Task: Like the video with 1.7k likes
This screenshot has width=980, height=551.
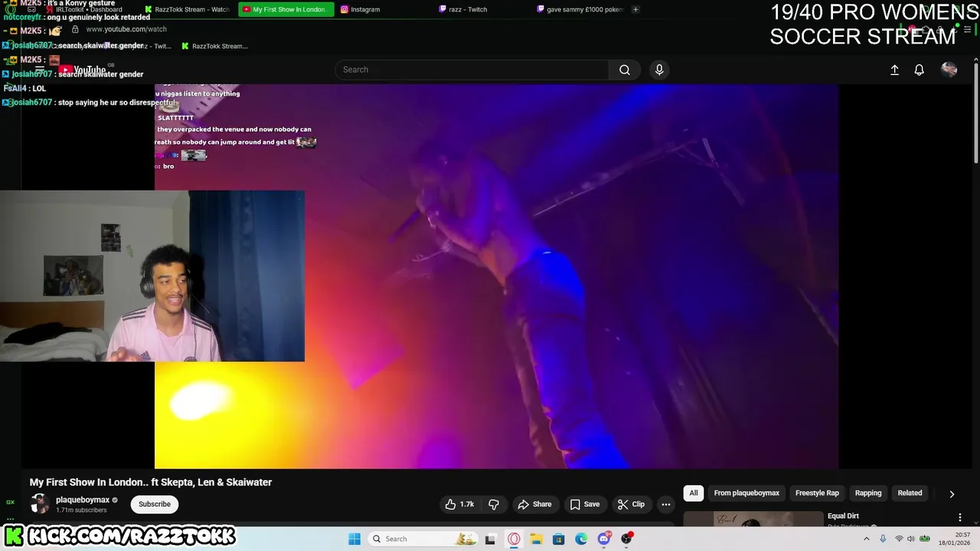Action: 459,504
